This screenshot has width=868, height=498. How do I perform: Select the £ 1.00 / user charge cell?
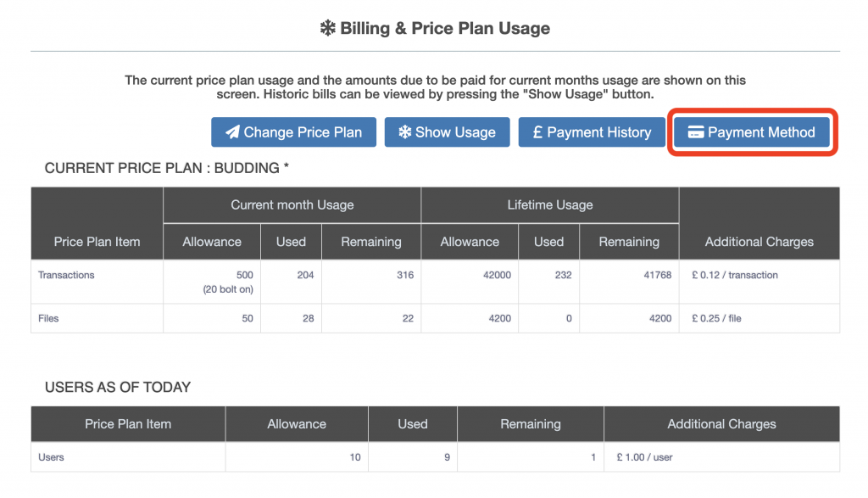[645, 457]
